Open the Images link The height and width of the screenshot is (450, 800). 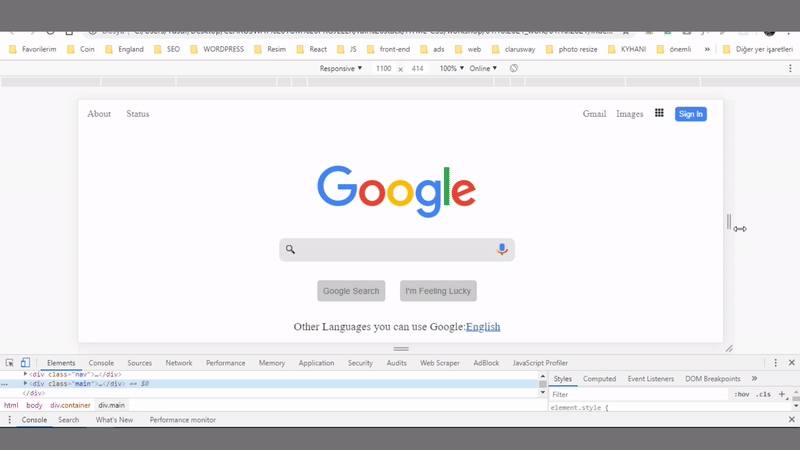tap(630, 114)
